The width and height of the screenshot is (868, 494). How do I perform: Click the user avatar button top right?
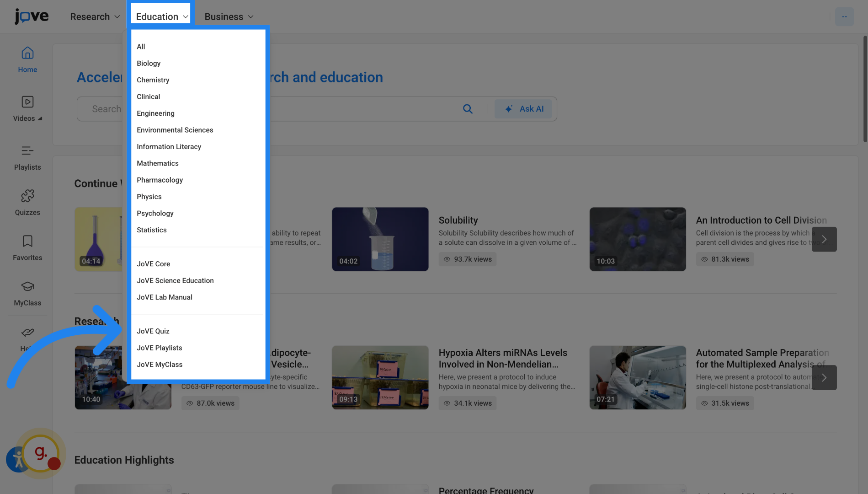(x=844, y=16)
